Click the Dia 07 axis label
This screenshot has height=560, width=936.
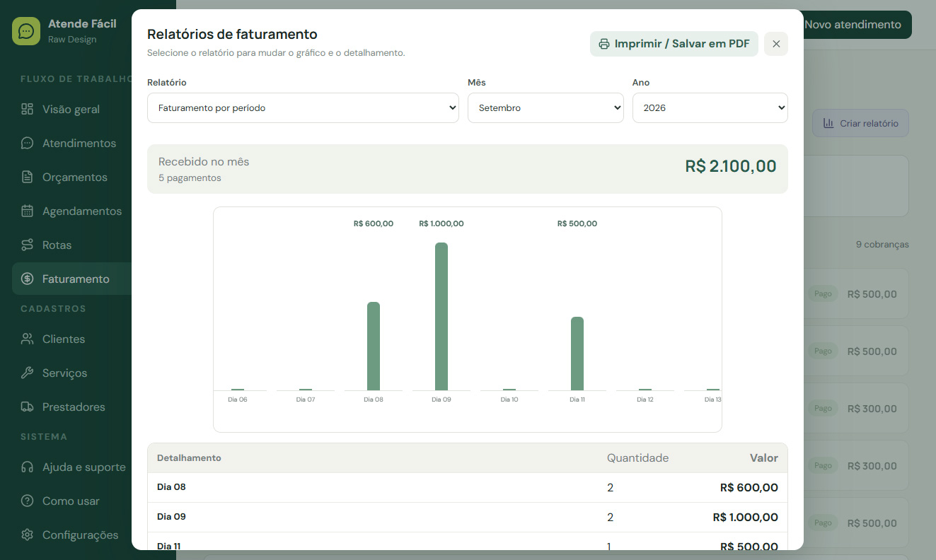306,399
